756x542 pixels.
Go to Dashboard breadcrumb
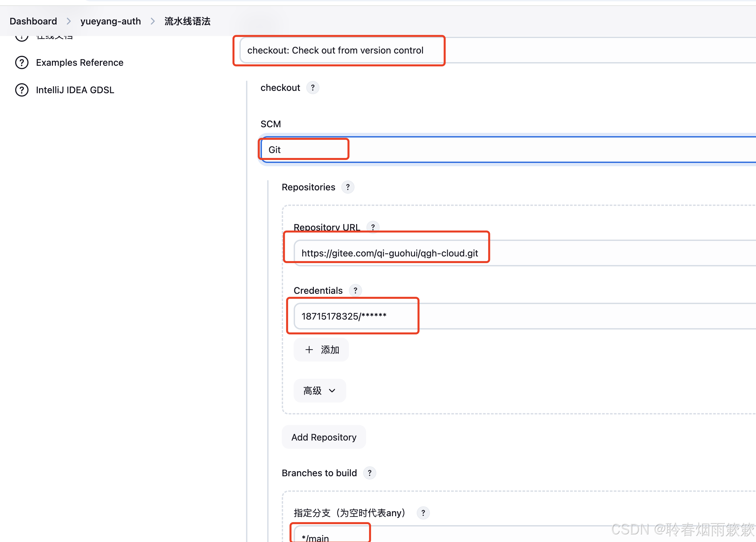(x=33, y=21)
